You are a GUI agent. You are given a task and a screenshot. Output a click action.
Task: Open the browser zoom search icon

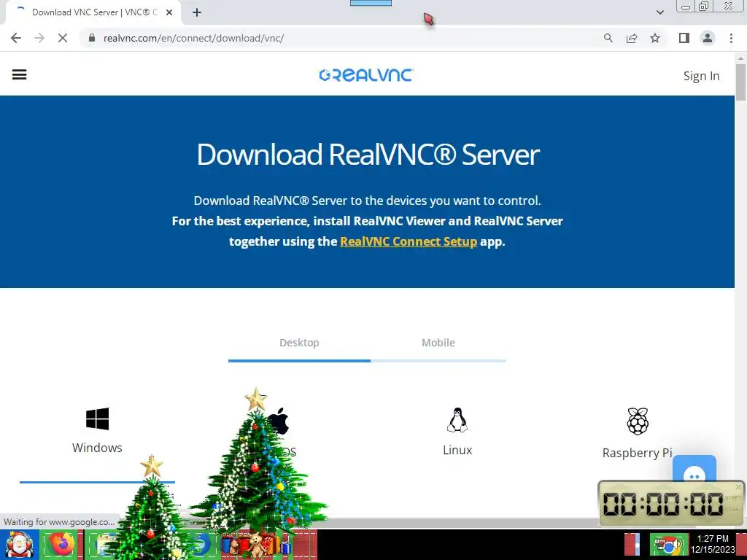coord(608,38)
